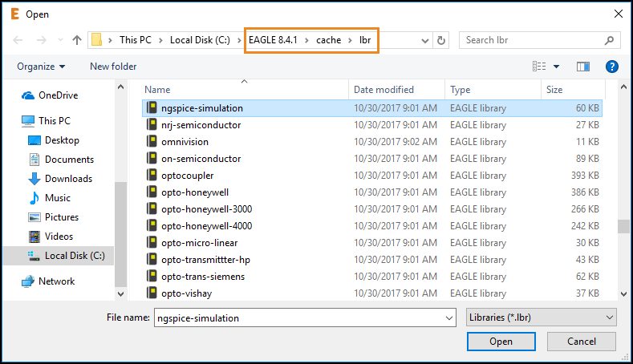The image size is (633, 364).
Task: Open Videos in navigation pane
Action: coord(51,236)
